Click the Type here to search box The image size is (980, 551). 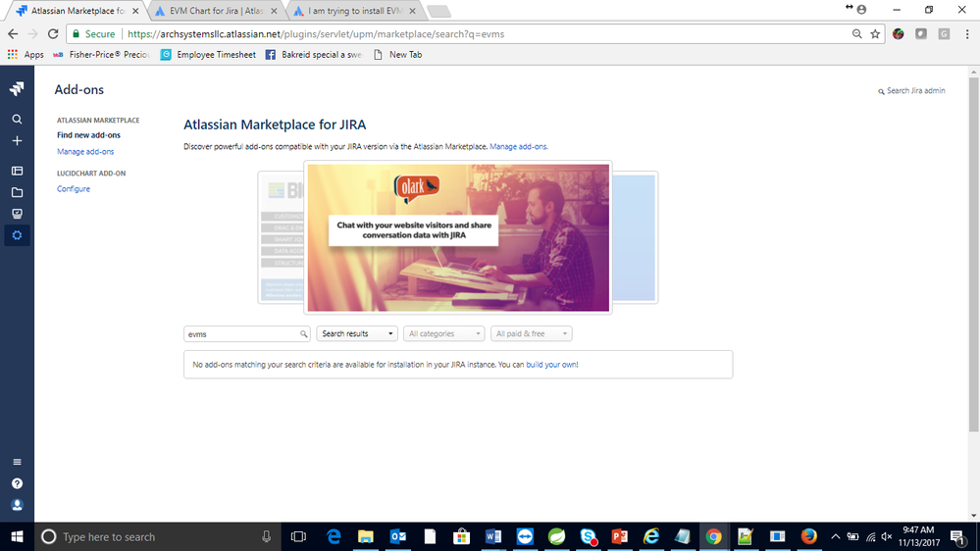point(156,536)
